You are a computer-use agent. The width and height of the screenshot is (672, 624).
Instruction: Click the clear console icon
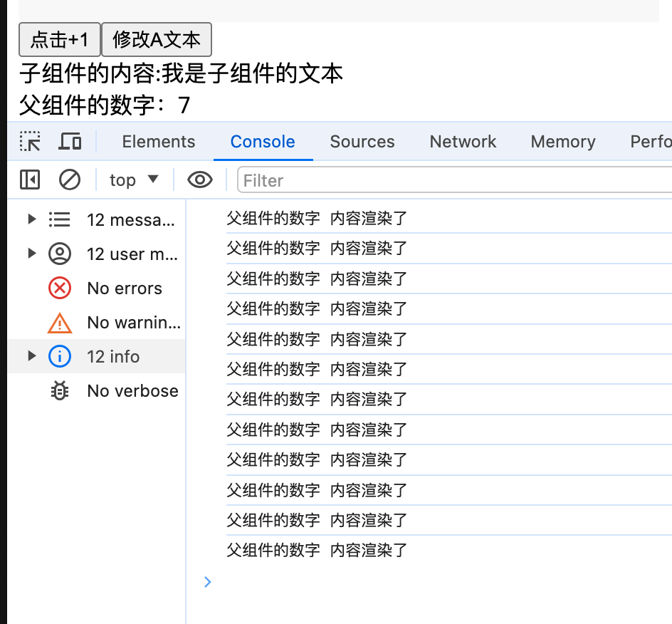[69, 180]
